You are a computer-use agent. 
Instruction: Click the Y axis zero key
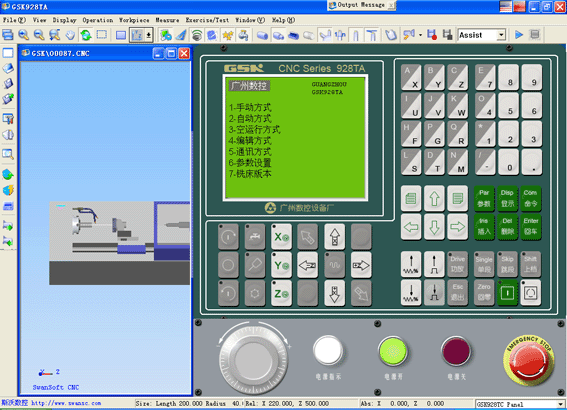point(281,265)
